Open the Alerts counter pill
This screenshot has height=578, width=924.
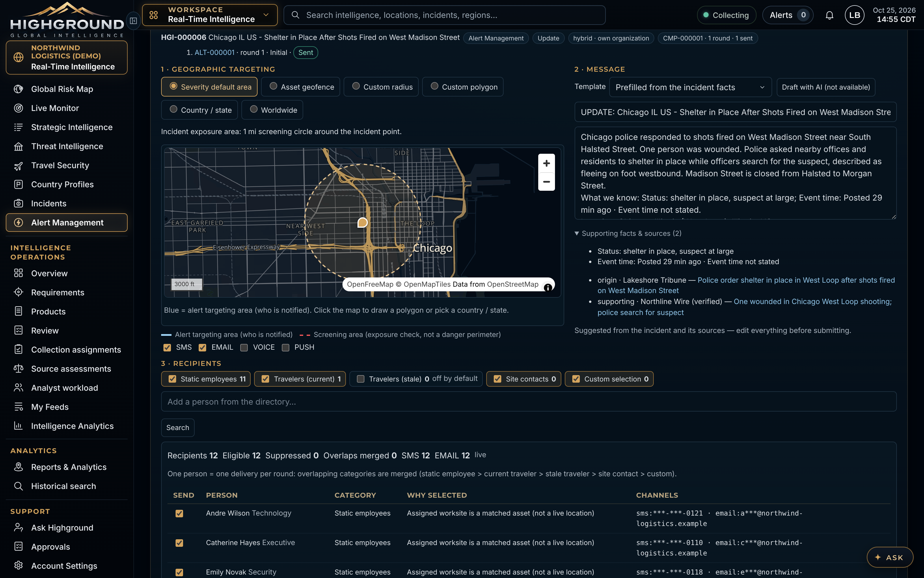point(788,15)
